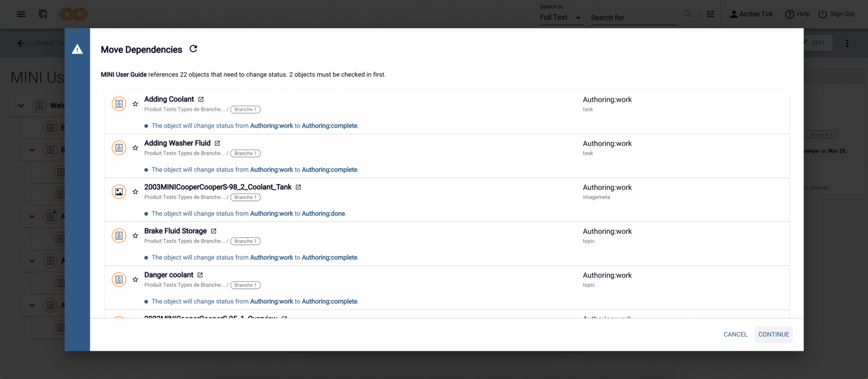Click the document icon for Brake Fluid Storage

pyautogui.click(x=119, y=236)
